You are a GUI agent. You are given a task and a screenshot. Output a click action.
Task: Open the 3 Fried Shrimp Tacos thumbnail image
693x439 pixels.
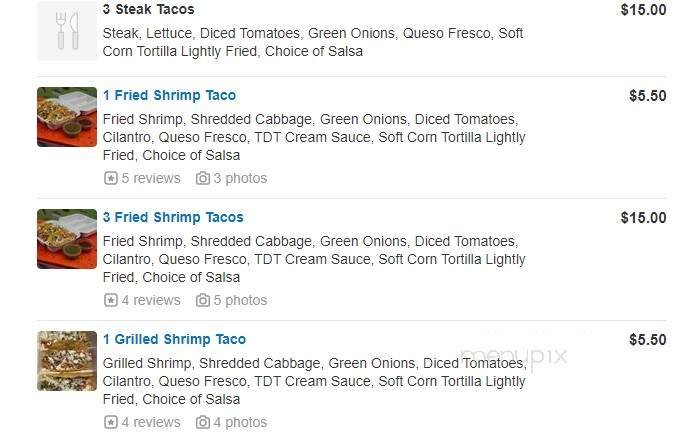(x=67, y=239)
